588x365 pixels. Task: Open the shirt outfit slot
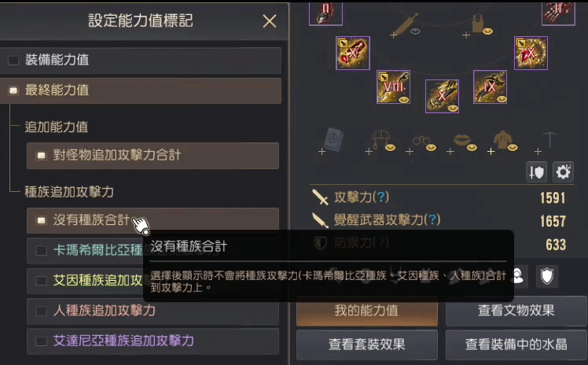tap(503, 141)
